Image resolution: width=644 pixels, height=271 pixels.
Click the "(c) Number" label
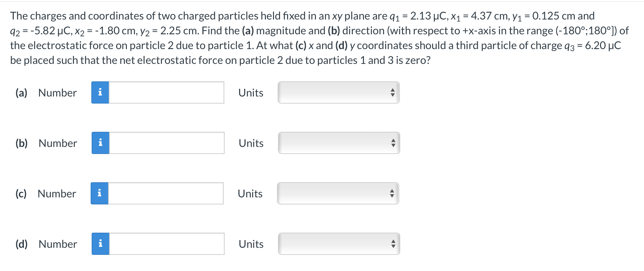(x=46, y=194)
